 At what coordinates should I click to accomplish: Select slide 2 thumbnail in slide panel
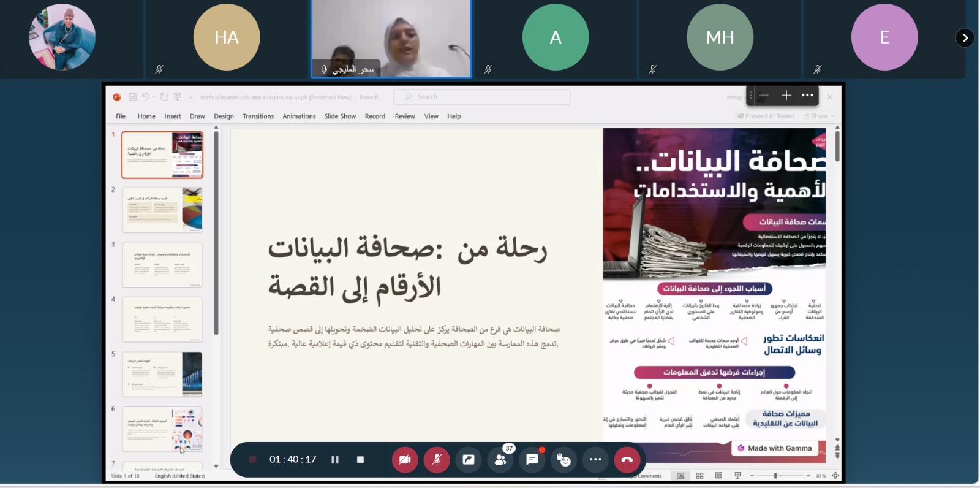[162, 210]
